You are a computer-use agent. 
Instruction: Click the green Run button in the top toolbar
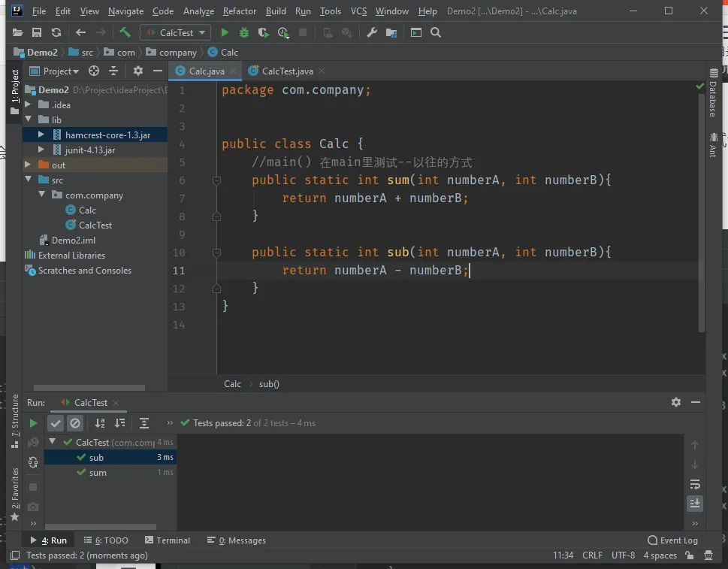click(225, 32)
